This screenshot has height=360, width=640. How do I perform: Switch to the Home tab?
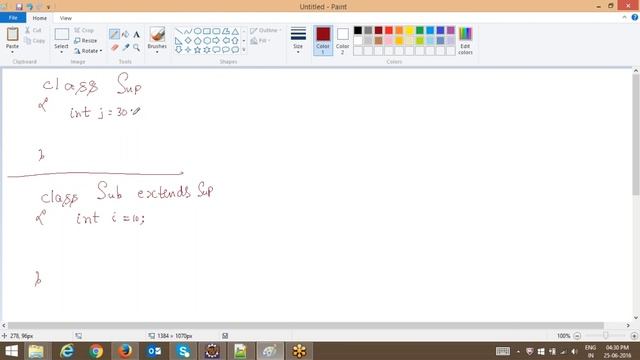pos(40,18)
